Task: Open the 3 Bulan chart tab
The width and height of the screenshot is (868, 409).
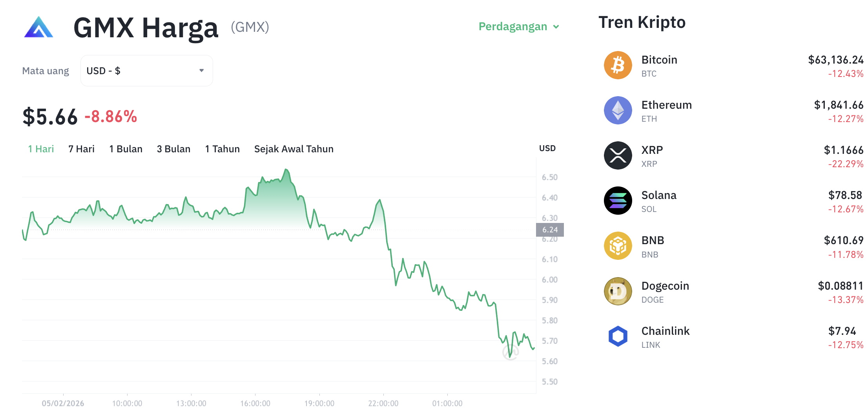Action: coord(173,149)
